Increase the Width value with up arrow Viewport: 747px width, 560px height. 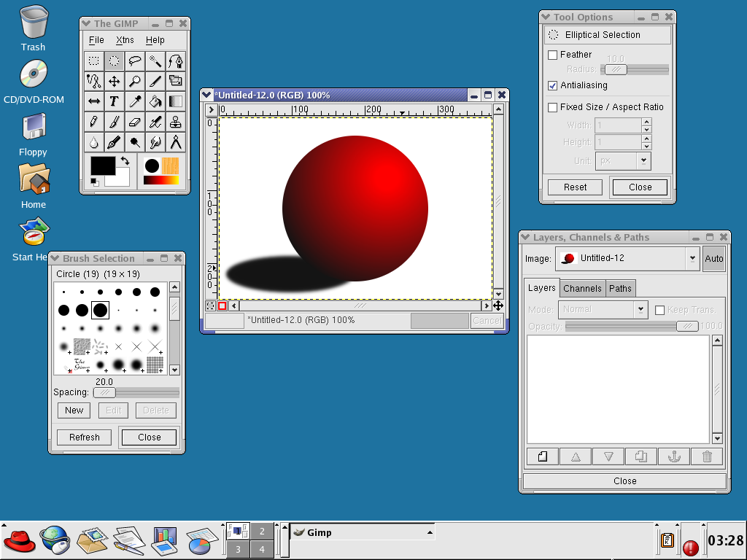coord(646,122)
